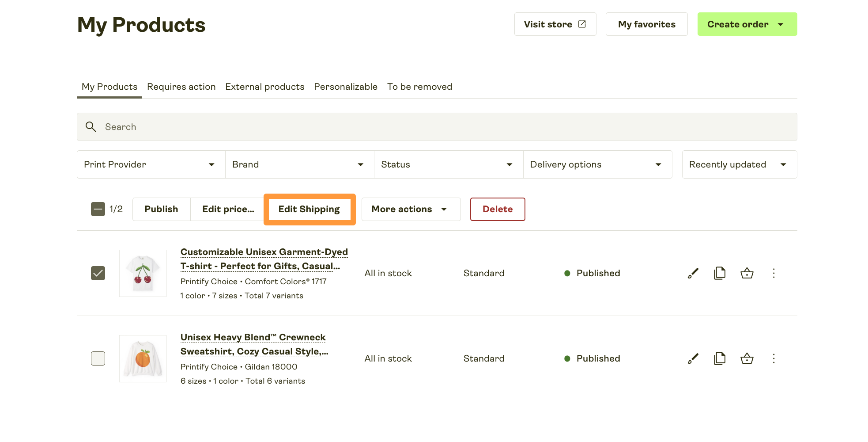Add the cherry T-shirt to an order basket
Screen dimensions: 868x442
pos(747,273)
